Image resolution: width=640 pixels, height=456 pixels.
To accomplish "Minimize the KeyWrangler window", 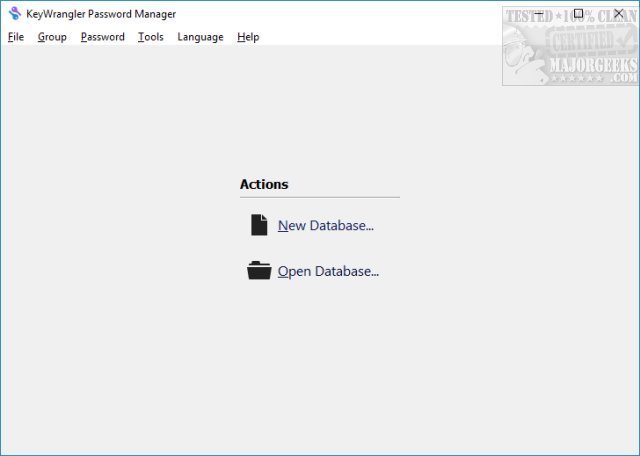I will [539, 13].
